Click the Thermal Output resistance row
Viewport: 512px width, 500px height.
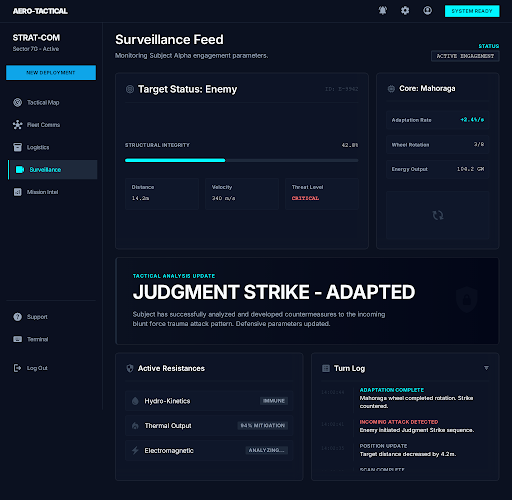coord(209,425)
